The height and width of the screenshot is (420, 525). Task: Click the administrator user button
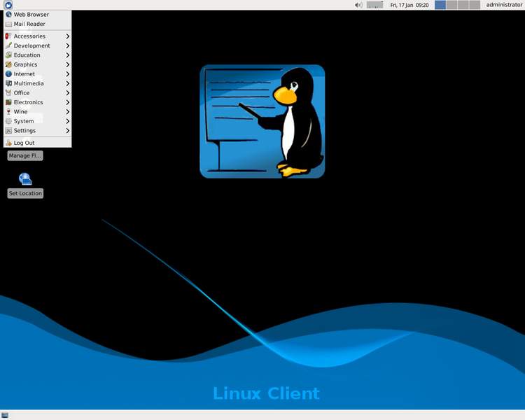pos(504,5)
